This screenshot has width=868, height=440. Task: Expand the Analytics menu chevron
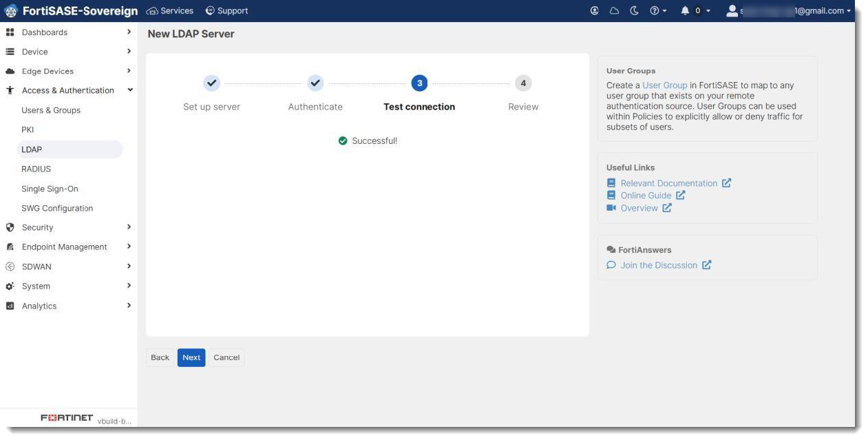(x=129, y=305)
